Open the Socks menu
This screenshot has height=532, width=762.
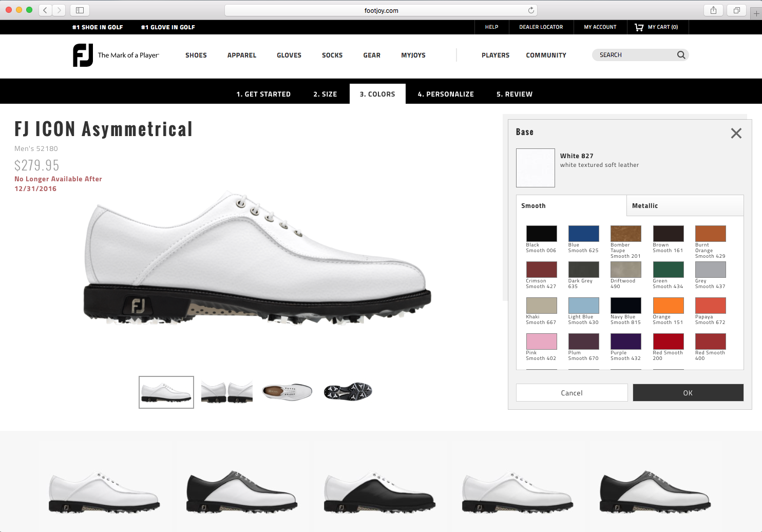[x=332, y=55]
